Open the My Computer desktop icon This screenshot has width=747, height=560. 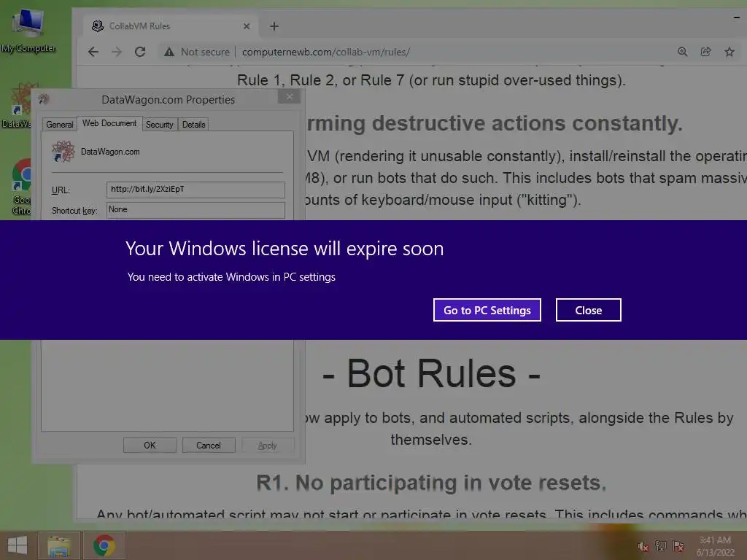pyautogui.click(x=28, y=29)
